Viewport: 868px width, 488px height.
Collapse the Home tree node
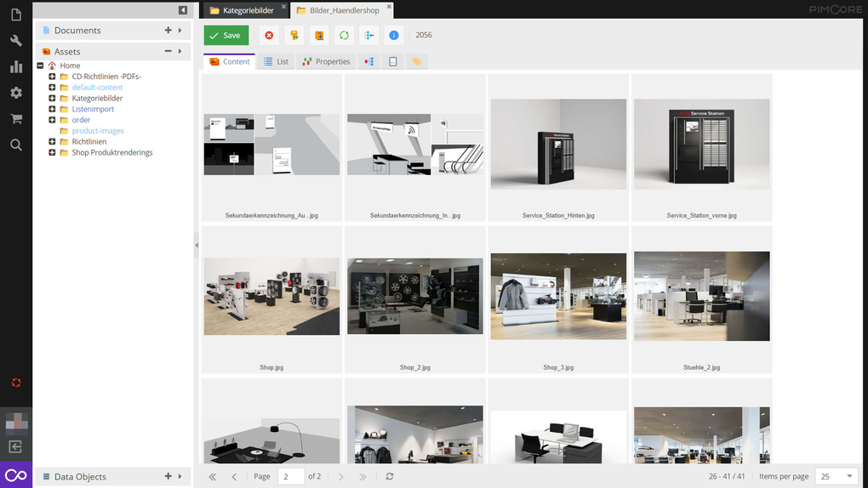[x=40, y=65]
